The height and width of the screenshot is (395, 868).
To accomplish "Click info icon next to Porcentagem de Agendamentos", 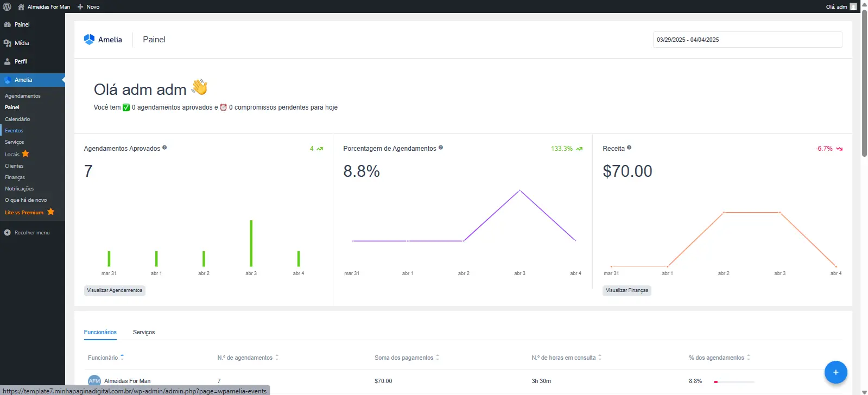I will (x=441, y=148).
